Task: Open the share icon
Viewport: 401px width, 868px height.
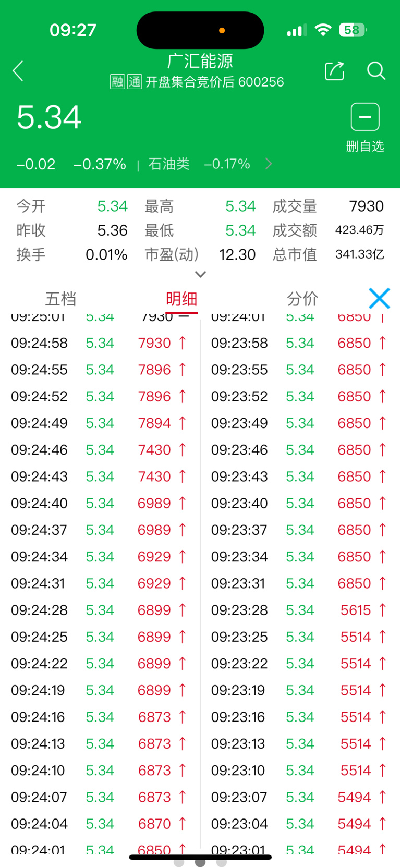Action: click(x=335, y=71)
